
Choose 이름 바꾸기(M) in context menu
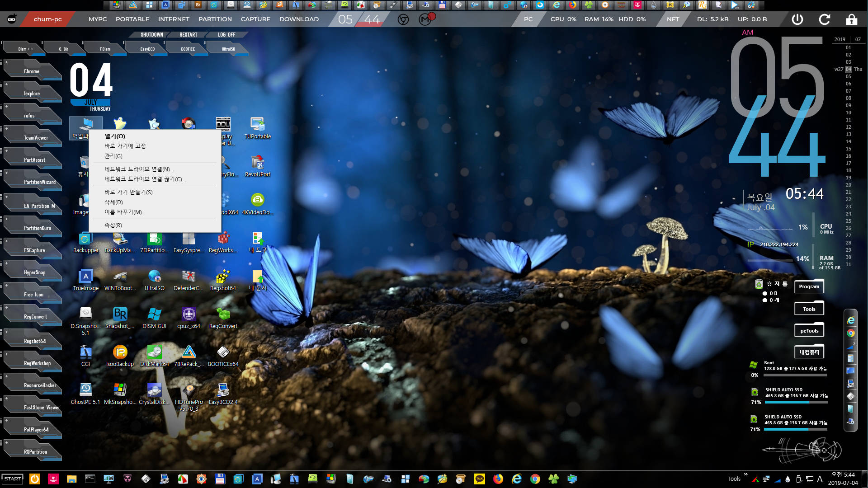pyautogui.click(x=155, y=212)
